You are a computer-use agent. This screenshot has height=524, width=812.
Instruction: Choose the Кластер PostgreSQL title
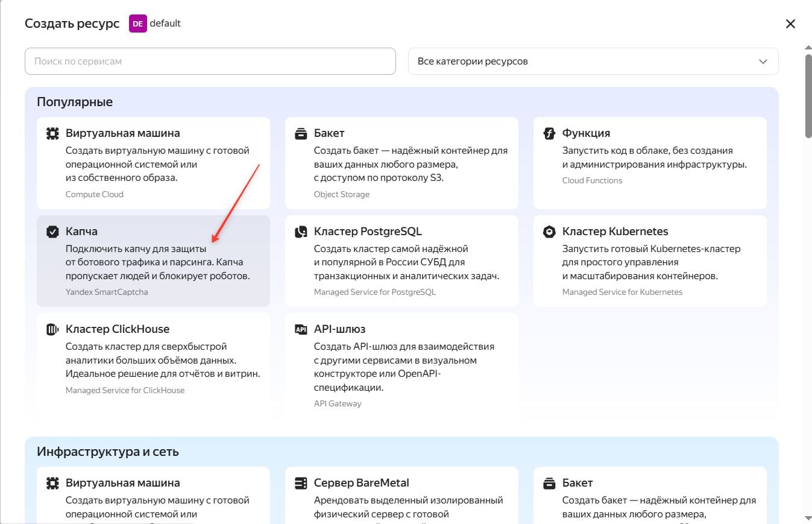[x=368, y=232]
